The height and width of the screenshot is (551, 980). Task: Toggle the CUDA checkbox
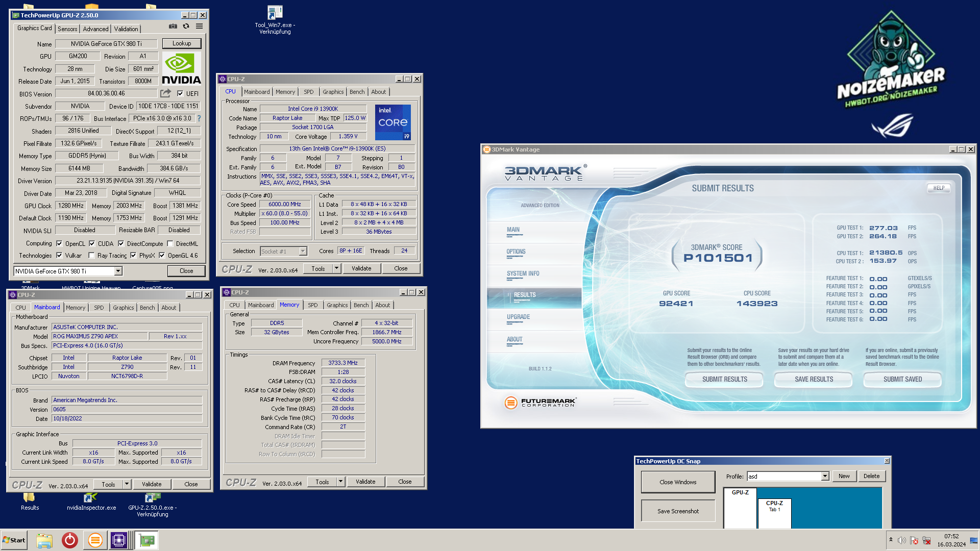92,243
